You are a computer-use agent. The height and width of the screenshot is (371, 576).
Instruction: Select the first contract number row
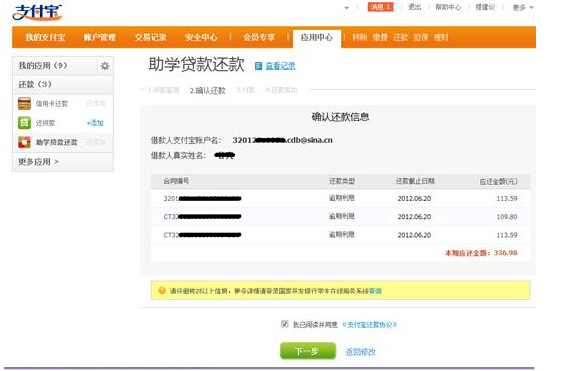pyautogui.click(x=340, y=198)
